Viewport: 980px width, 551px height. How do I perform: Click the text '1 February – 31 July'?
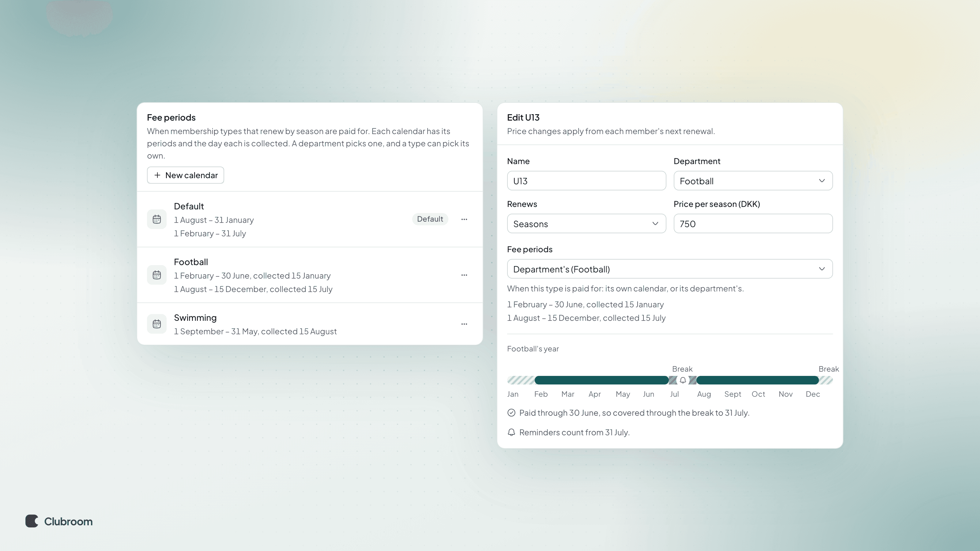(210, 234)
